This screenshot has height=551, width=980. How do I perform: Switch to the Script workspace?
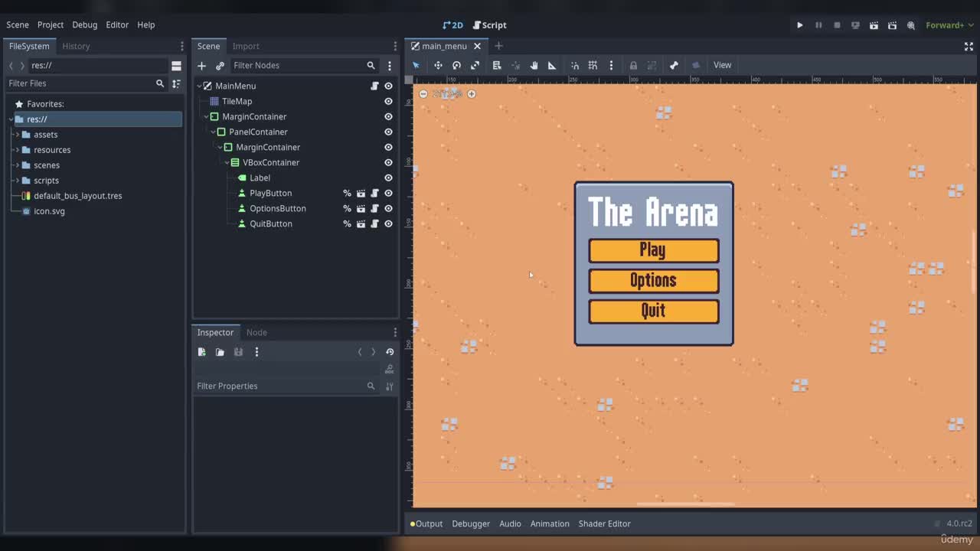489,25
